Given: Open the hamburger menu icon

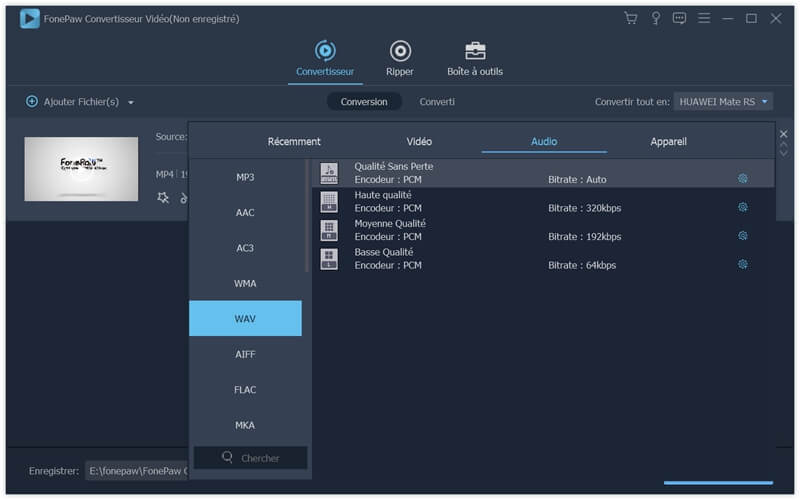Looking at the screenshot, I should tap(704, 18).
